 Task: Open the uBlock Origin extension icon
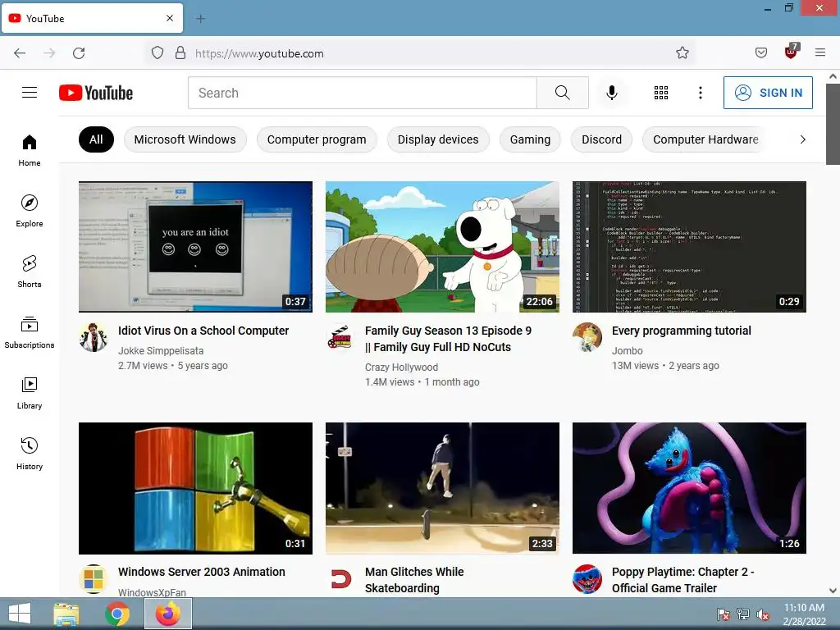coord(791,52)
